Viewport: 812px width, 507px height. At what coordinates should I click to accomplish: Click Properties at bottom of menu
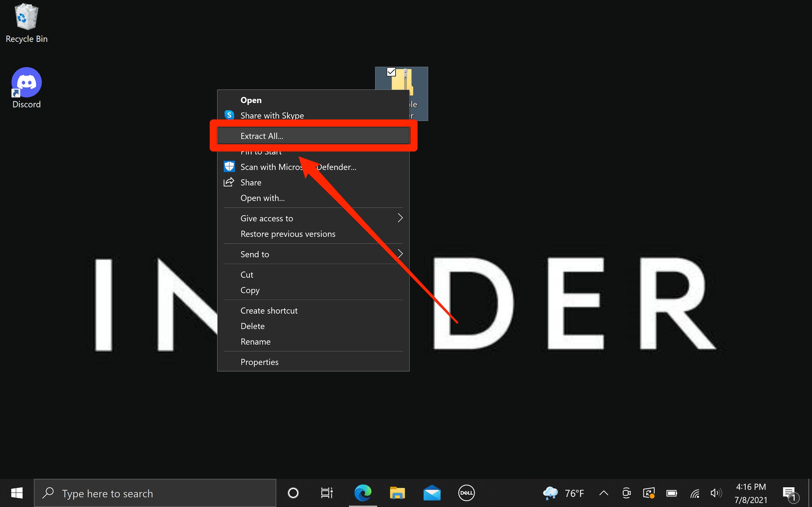pyautogui.click(x=259, y=361)
